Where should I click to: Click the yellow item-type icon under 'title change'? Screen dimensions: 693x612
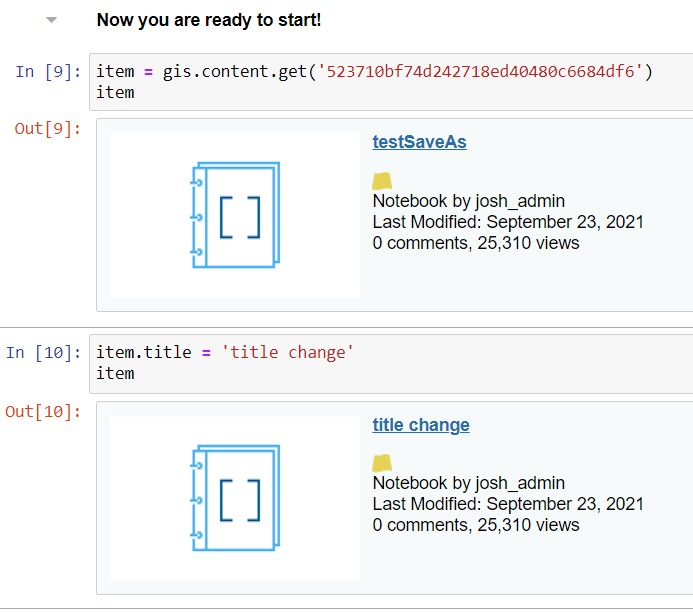pos(382,463)
